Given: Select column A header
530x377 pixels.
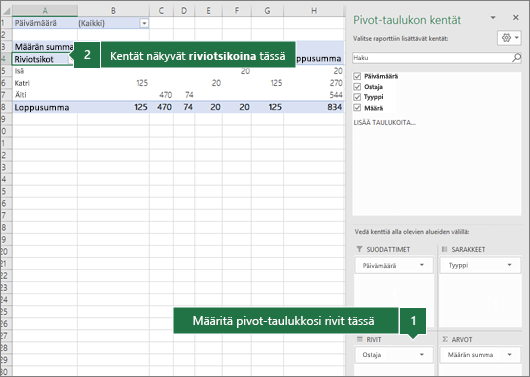Looking at the screenshot, I should point(45,11).
